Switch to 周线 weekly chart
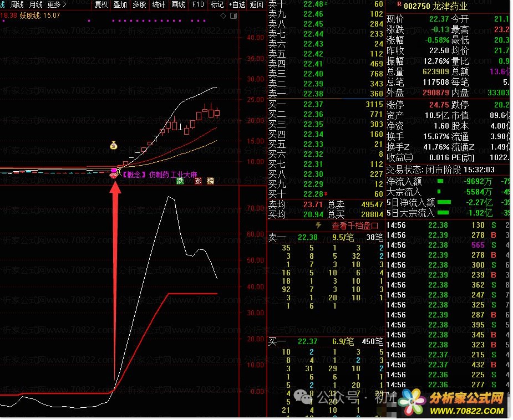The width and height of the screenshot is (513, 420). click(17, 4)
